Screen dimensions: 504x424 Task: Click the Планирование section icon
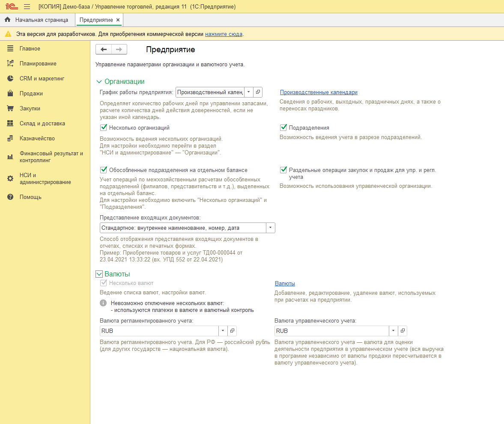coord(10,63)
